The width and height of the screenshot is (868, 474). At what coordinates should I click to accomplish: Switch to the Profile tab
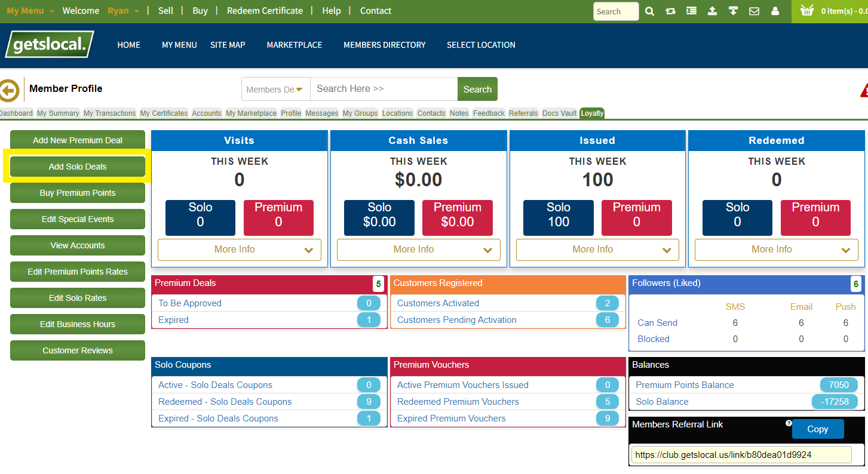291,113
